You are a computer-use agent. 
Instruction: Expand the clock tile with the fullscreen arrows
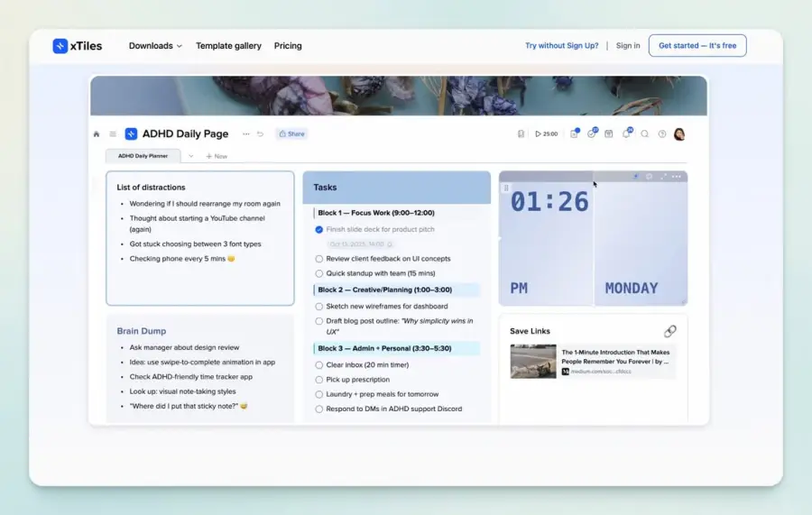tap(663, 177)
